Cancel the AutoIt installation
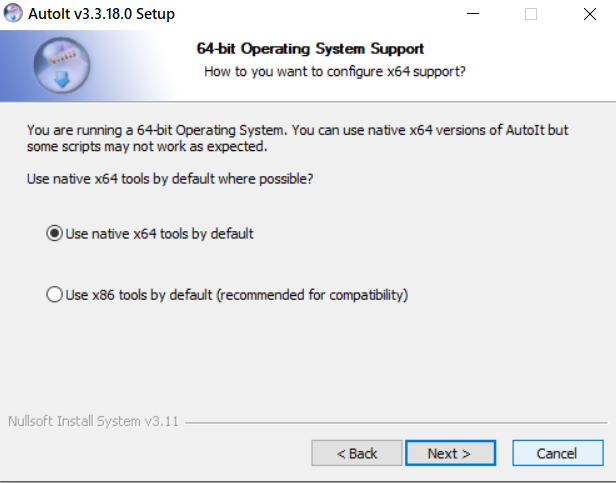Screen dimensions: 616x483 pyautogui.click(x=557, y=453)
